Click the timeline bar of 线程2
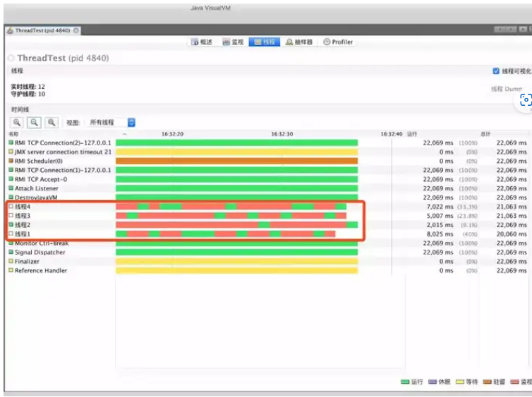The image size is (532, 397). point(237,225)
